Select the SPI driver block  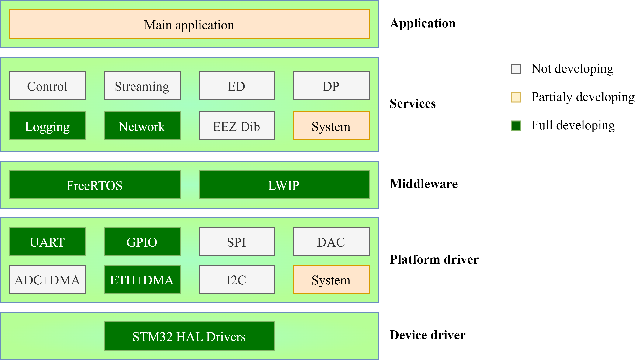coord(236,241)
